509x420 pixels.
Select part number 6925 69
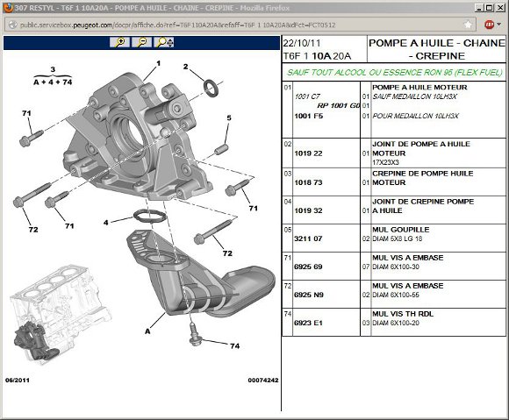click(308, 267)
